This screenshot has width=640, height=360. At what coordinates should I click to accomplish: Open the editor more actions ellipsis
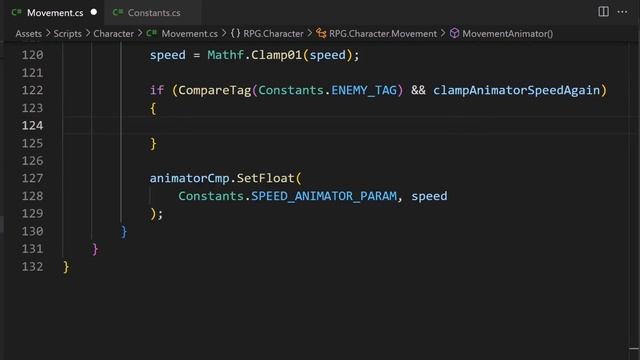pyautogui.click(x=622, y=12)
